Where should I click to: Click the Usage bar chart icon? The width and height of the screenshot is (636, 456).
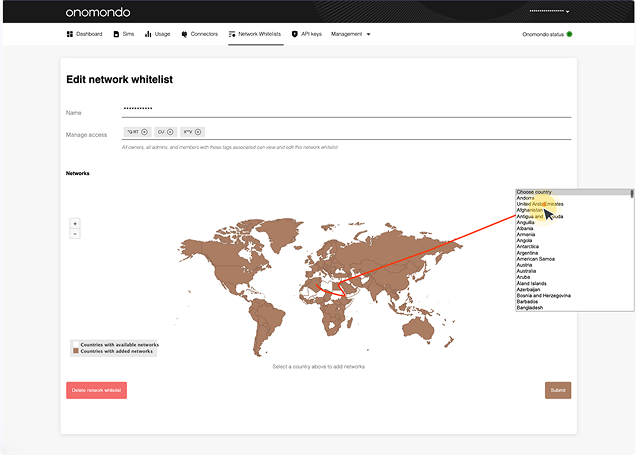click(148, 34)
